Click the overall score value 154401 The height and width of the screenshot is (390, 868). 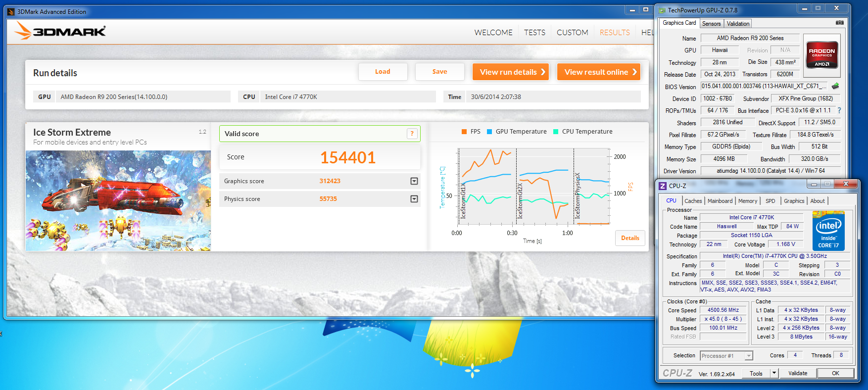pos(348,157)
